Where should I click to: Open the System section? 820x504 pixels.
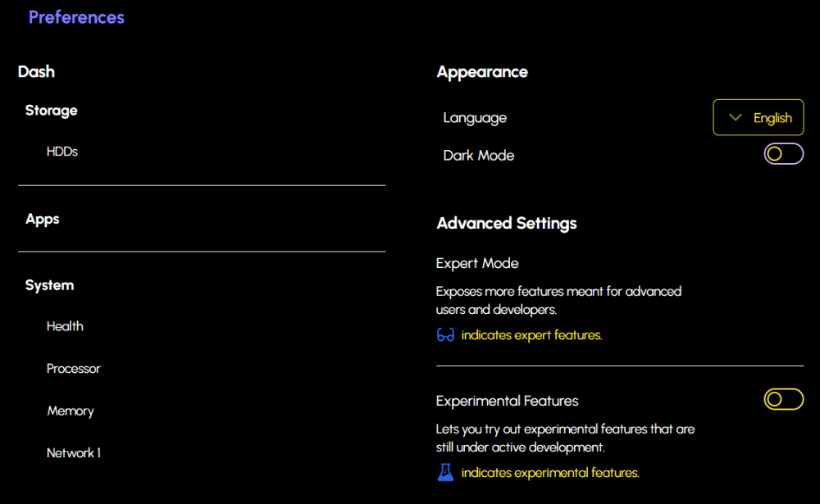(x=50, y=285)
